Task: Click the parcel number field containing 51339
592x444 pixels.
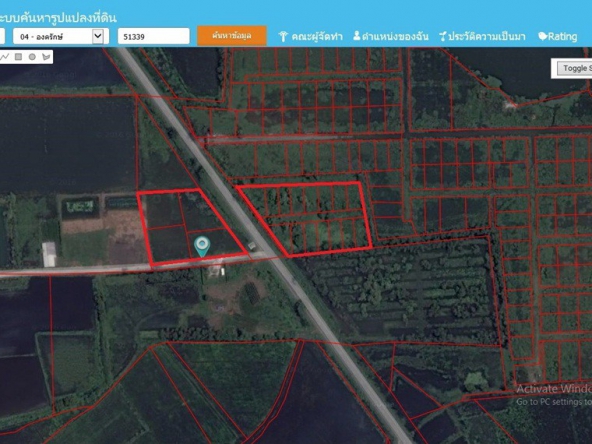Action: pyautogui.click(x=154, y=36)
